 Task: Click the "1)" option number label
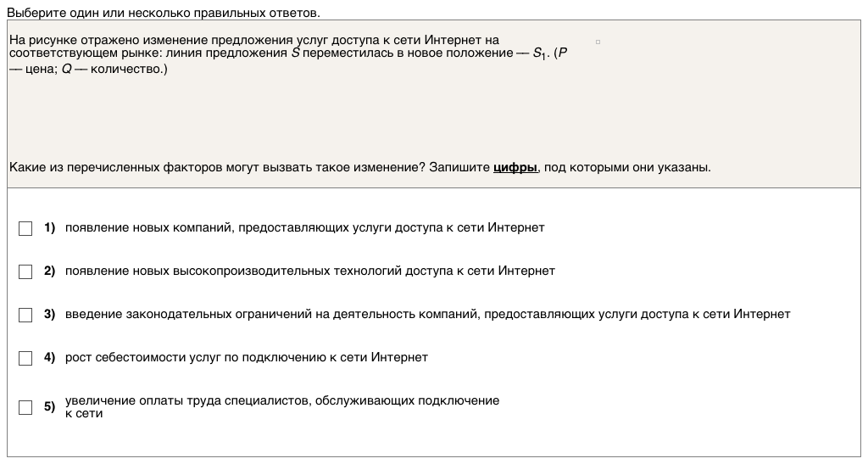49,227
